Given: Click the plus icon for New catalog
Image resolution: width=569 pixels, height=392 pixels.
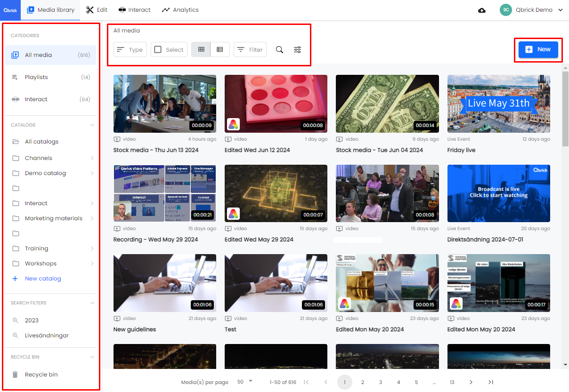Looking at the screenshot, I should [15, 279].
